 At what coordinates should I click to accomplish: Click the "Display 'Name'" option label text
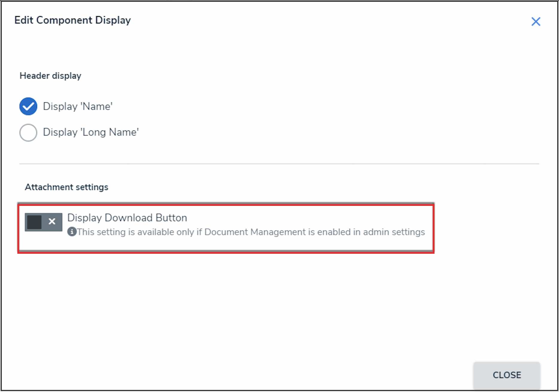click(x=78, y=107)
